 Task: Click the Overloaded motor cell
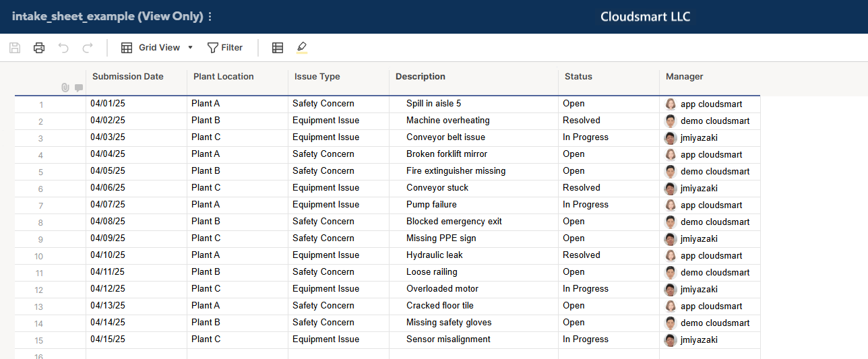point(474,289)
